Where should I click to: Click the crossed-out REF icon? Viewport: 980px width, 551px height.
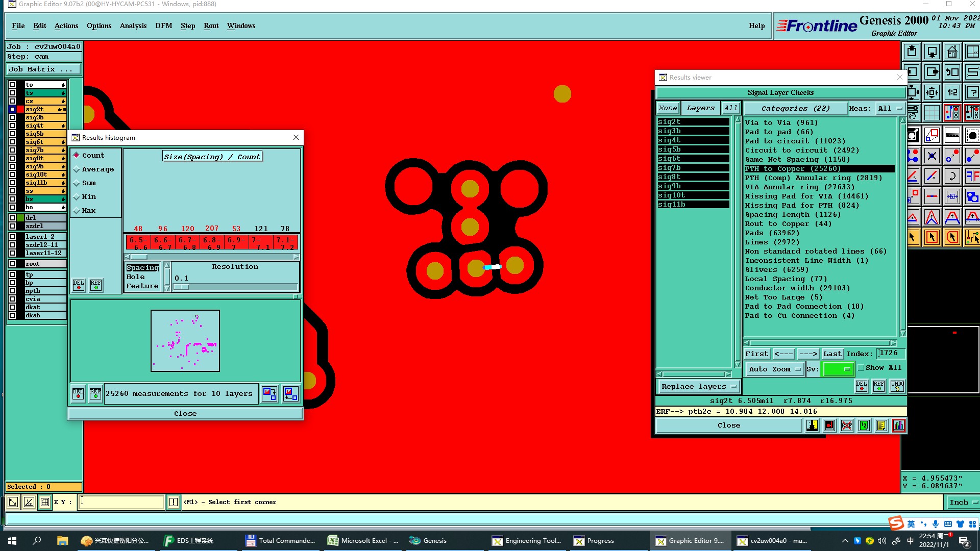847,425
